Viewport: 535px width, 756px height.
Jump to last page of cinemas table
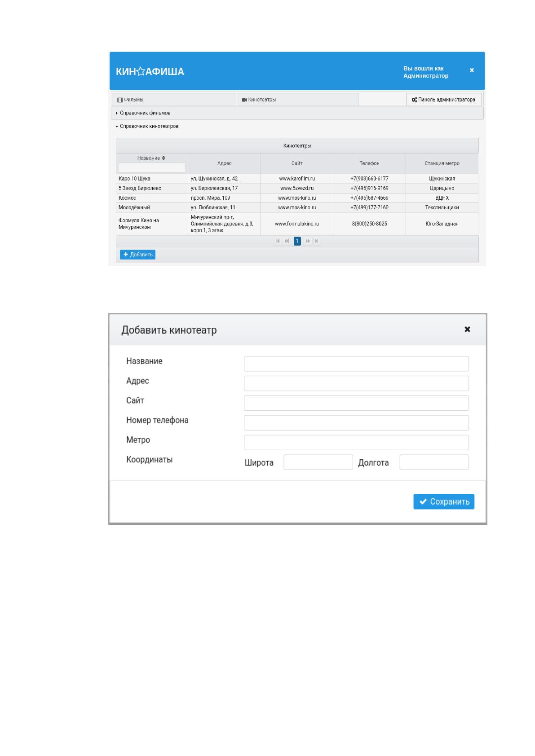click(317, 241)
